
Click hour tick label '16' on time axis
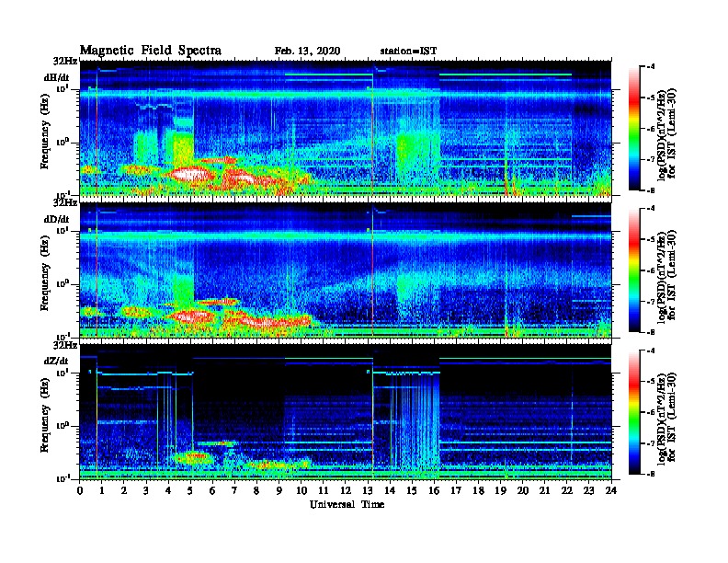click(434, 491)
